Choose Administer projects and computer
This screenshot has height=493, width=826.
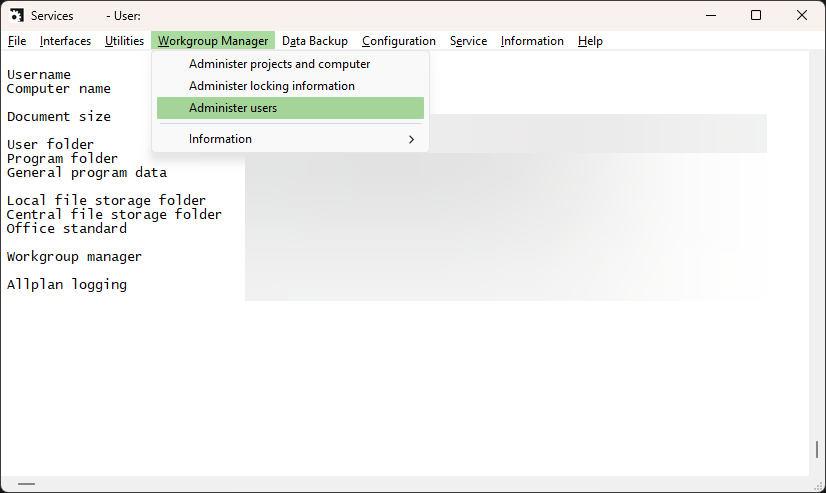pos(290,64)
